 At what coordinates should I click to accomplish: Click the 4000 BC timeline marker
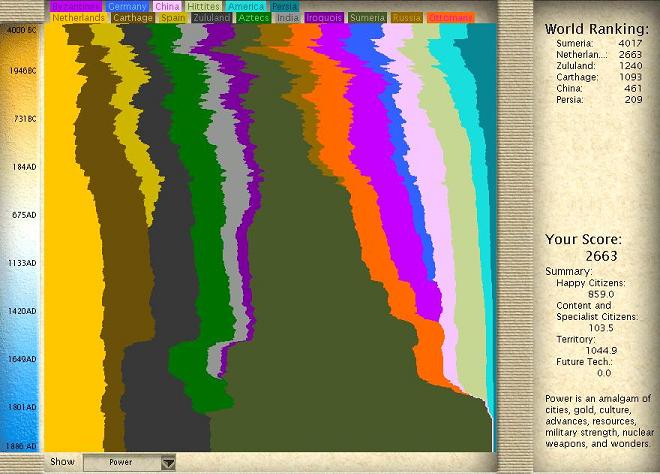click(20, 30)
